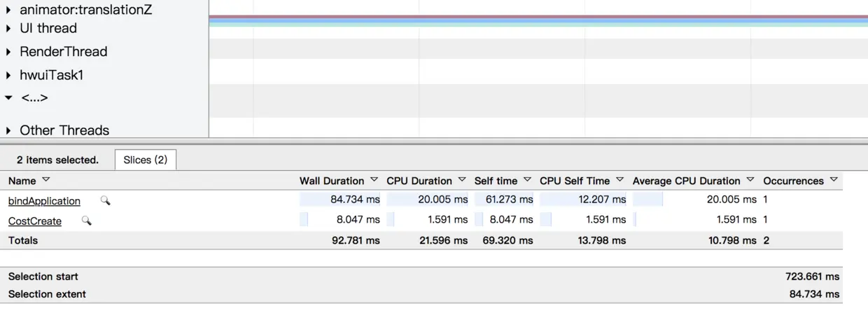Expand the animator:translationZ track
The image size is (868, 311).
[8, 11]
